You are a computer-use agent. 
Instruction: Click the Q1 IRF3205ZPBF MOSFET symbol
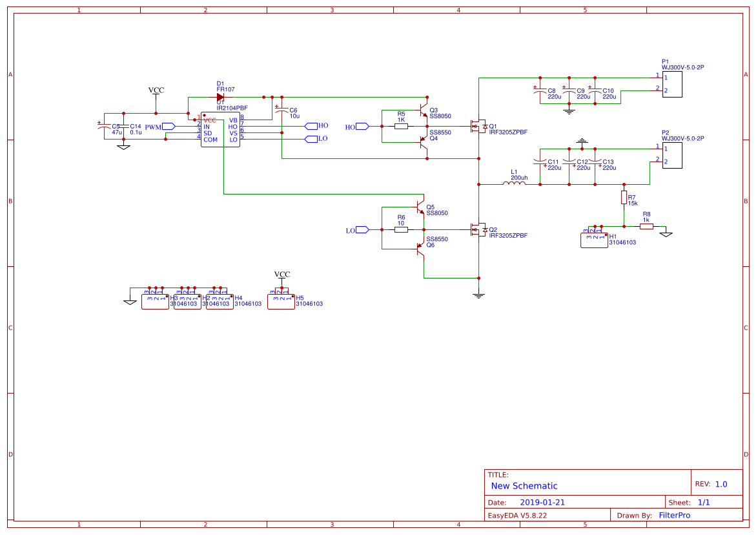(479, 126)
